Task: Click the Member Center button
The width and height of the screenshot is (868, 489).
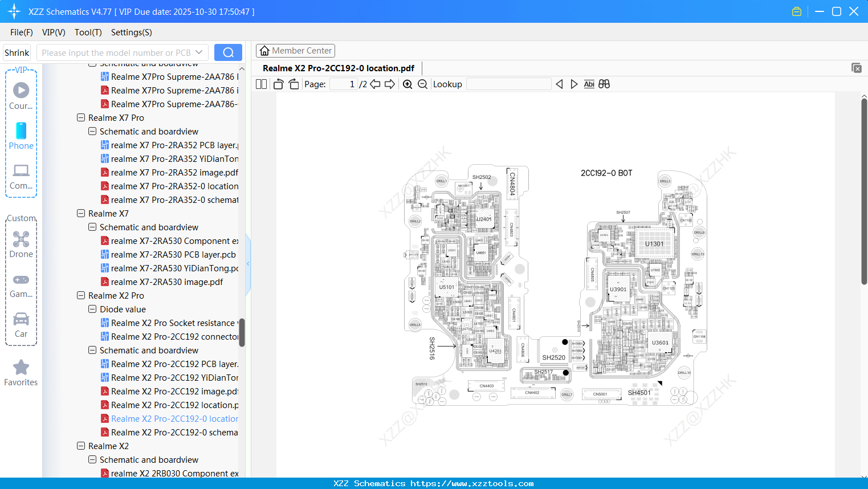Action: pos(295,51)
